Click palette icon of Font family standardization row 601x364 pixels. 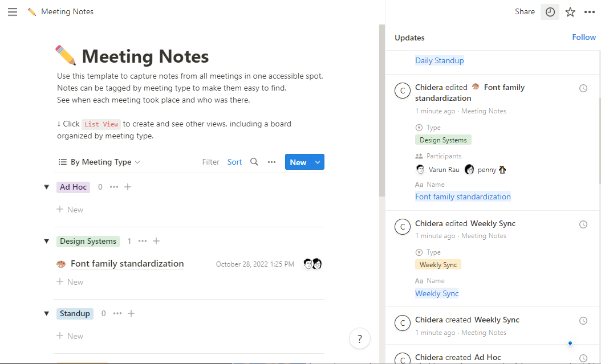tap(61, 264)
